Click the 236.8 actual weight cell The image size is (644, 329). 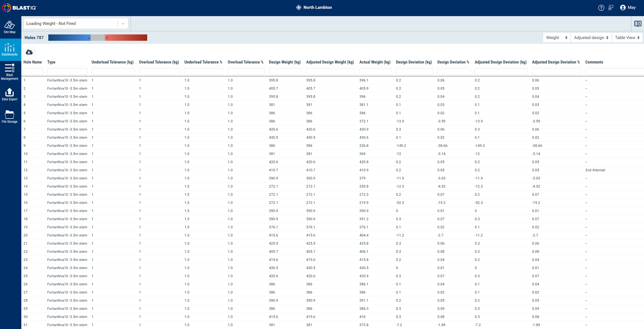[364, 146]
